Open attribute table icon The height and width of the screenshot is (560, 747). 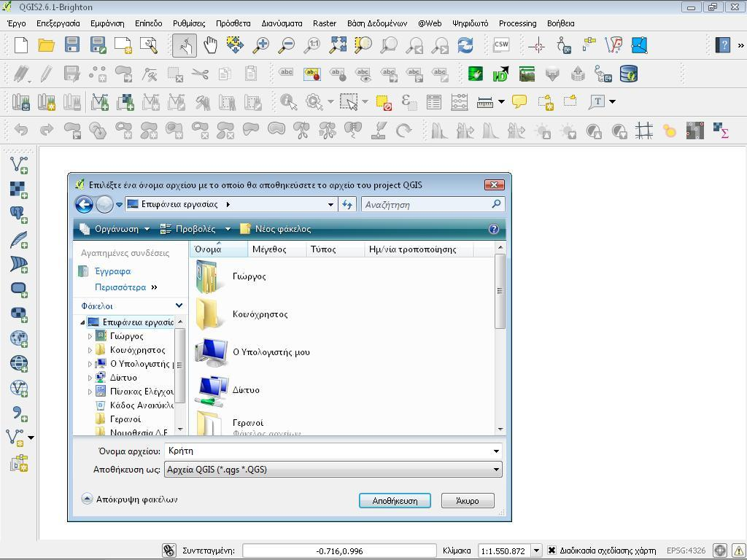point(433,101)
